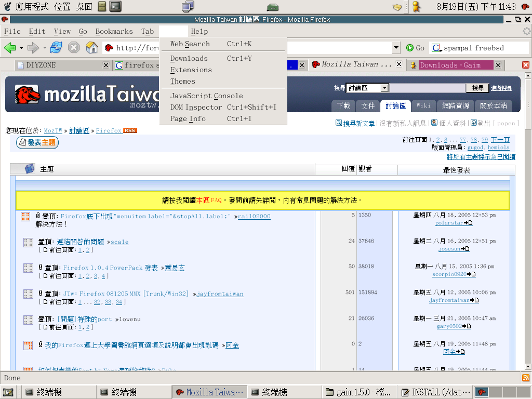This screenshot has height=399, width=532.
Task: Click 將所有主題標示為已閱讀 link
Action: click(481, 157)
